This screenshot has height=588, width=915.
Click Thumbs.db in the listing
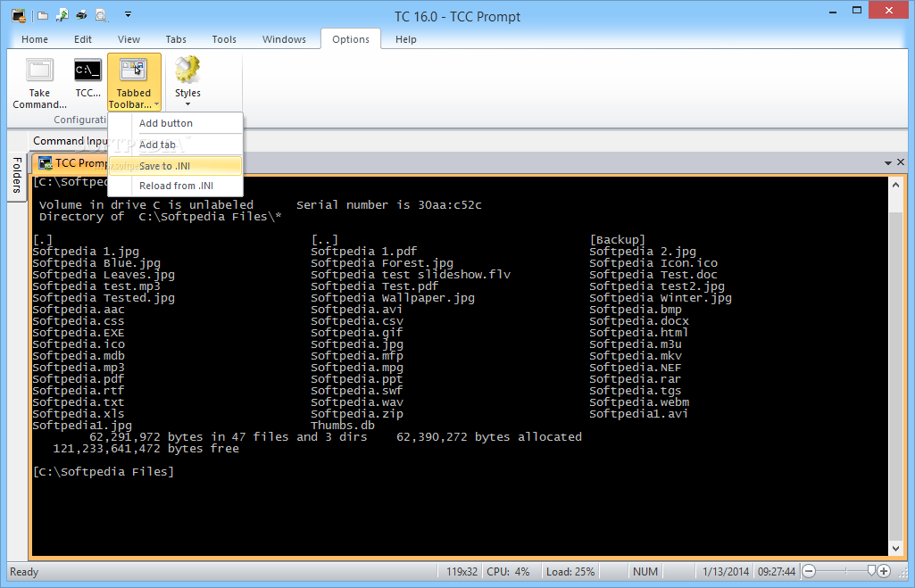point(342,426)
